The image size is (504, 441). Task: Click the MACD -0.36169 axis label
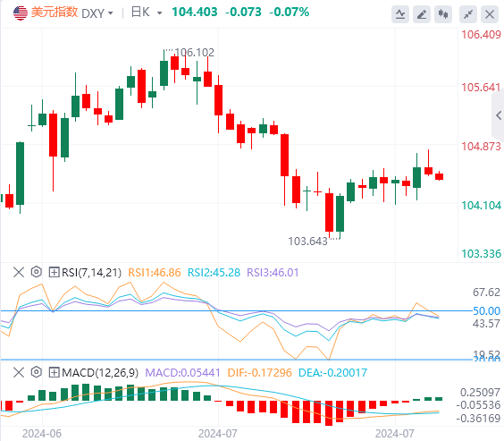click(478, 419)
